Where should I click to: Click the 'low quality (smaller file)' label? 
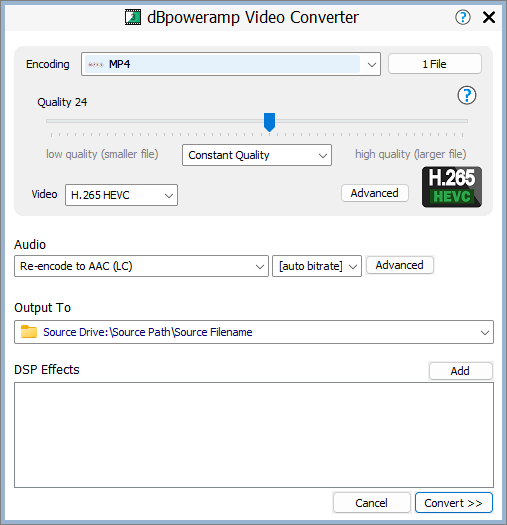102,154
